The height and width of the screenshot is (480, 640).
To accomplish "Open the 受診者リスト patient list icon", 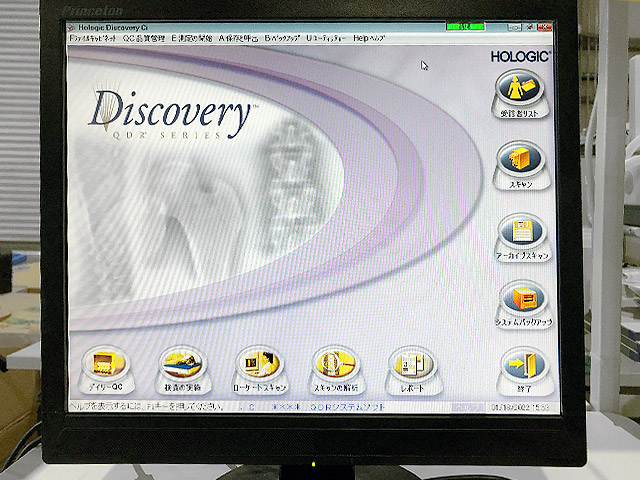I will tap(519, 95).
